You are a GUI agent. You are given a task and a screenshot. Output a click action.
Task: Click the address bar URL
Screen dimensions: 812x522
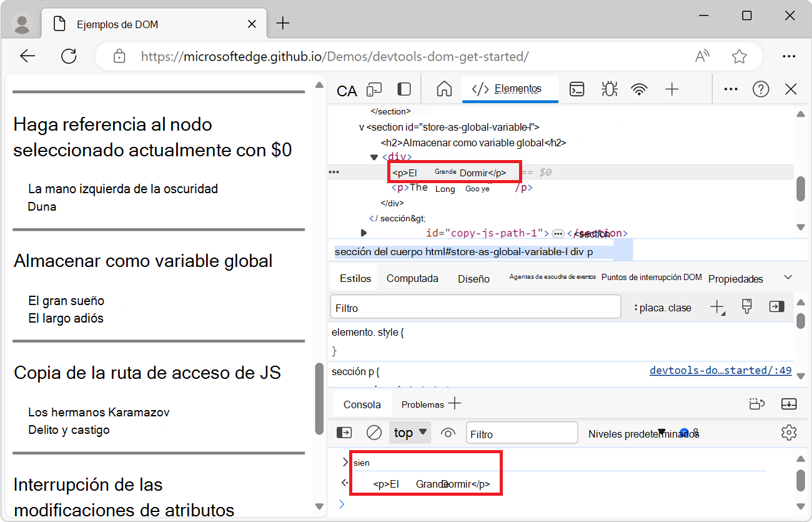pyautogui.click(x=335, y=57)
